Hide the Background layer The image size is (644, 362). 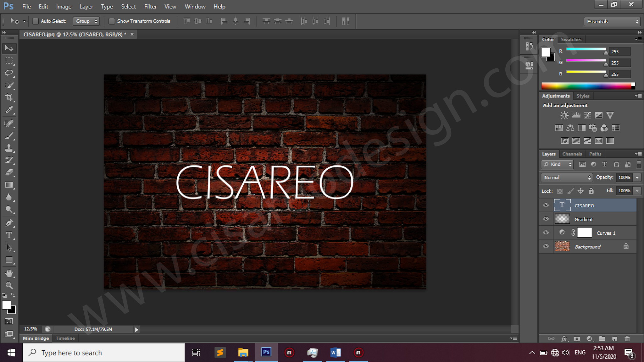coord(546,246)
